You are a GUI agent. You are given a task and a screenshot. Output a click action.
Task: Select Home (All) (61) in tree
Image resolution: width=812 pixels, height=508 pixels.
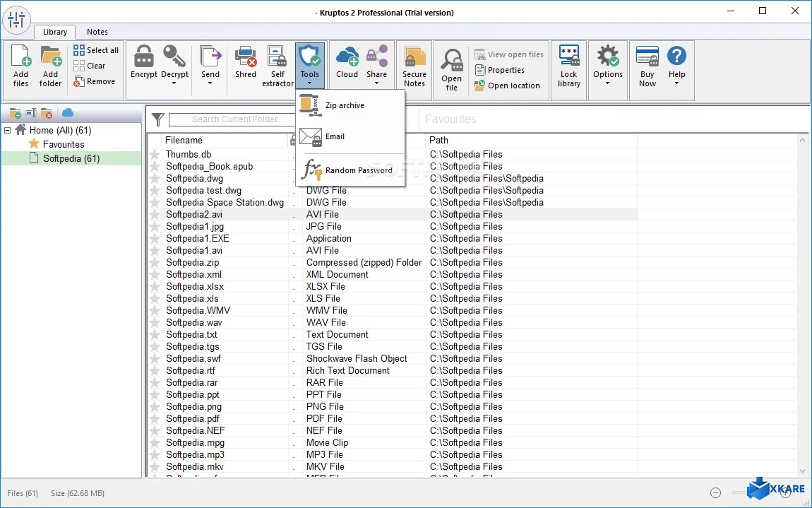[x=60, y=130]
